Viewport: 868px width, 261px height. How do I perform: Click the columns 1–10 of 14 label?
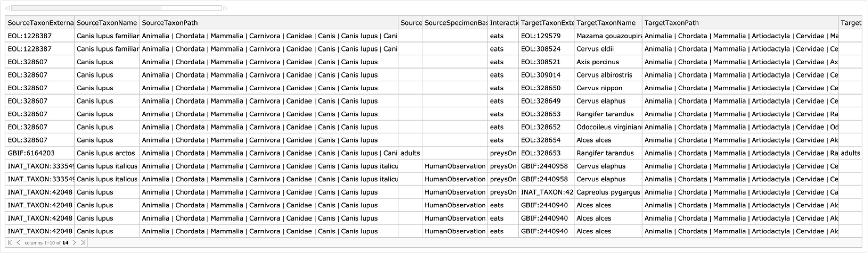[x=46, y=243]
